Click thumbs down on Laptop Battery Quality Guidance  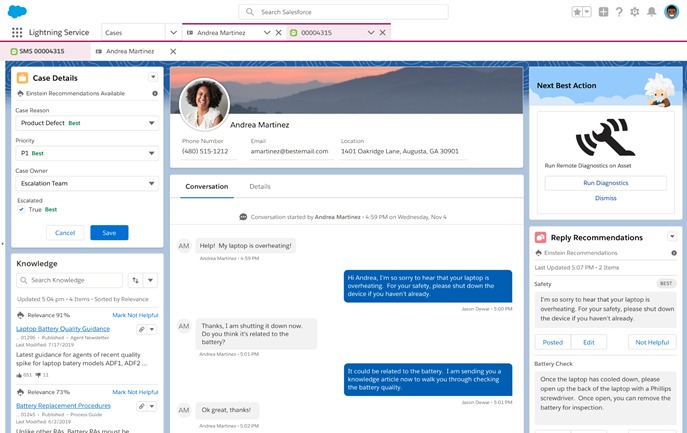(x=38, y=375)
